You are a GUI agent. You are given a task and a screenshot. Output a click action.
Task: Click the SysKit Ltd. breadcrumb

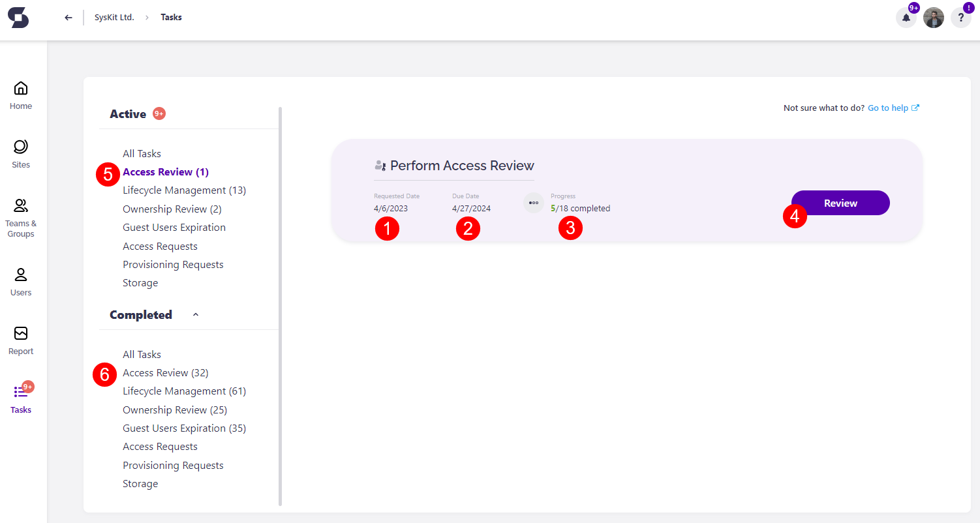pos(114,17)
